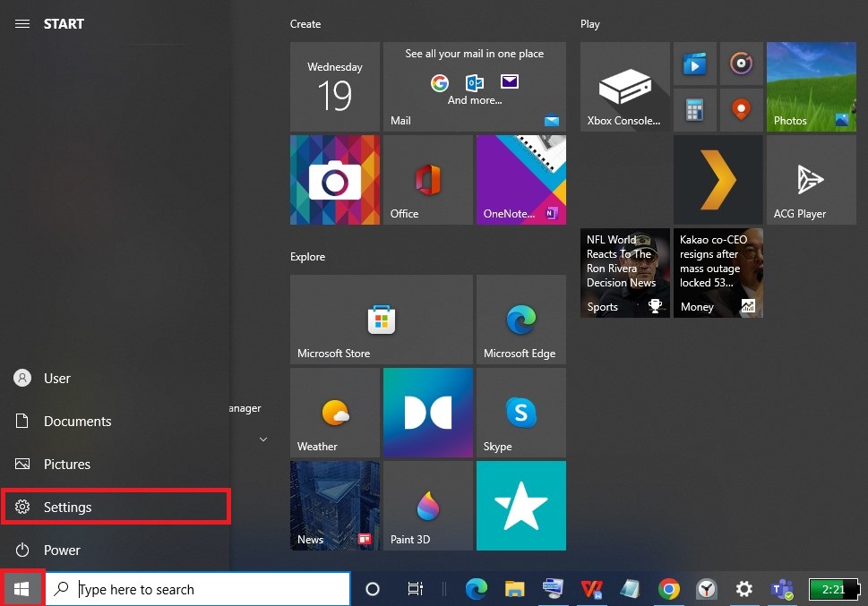The height and width of the screenshot is (606, 868).
Task: Open the Pictures folder shortcut
Action: click(115, 464)
